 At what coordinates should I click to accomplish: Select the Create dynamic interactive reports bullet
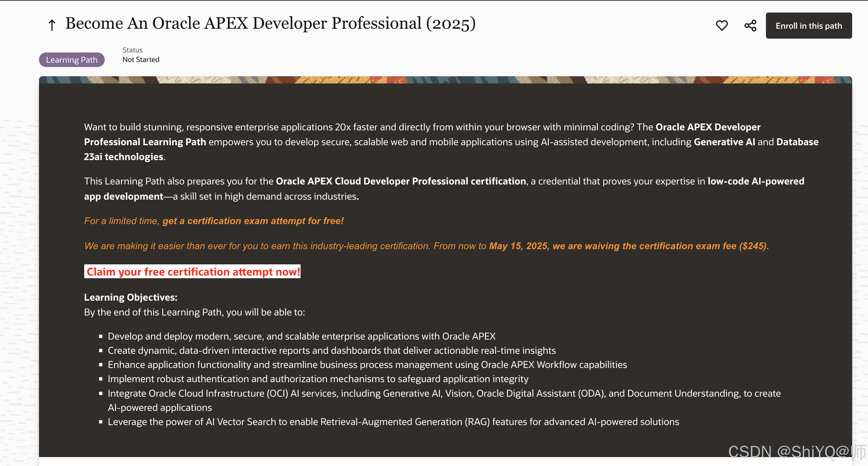tap(332, 350)
